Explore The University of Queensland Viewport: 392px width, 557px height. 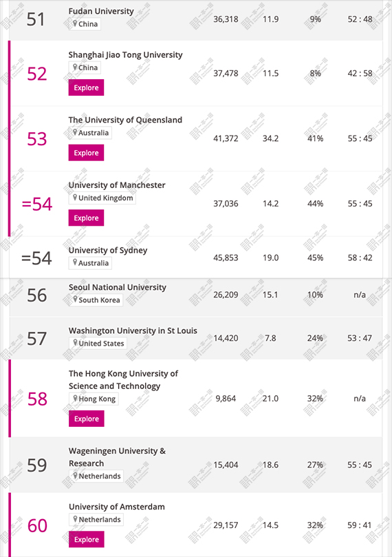tap(86, 153)
